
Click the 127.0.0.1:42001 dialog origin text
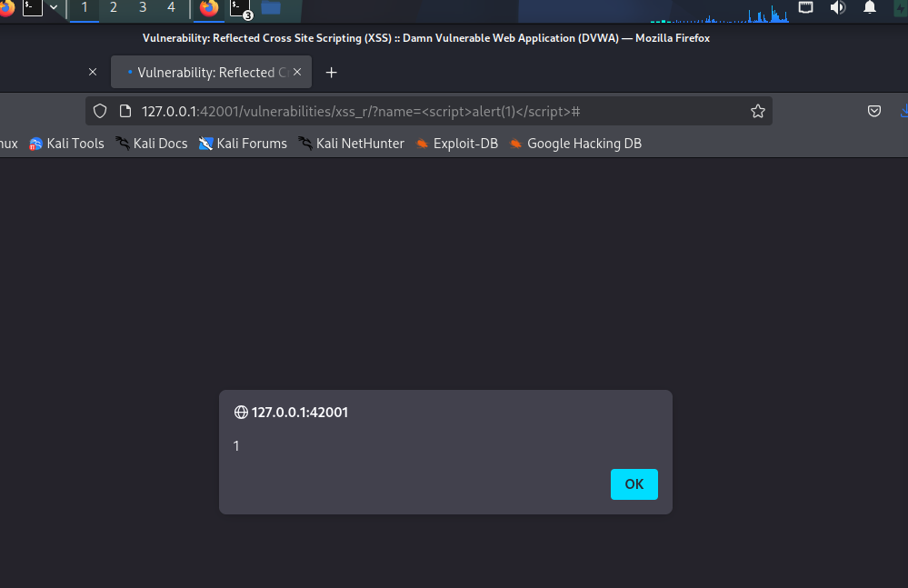pos(299,412)
